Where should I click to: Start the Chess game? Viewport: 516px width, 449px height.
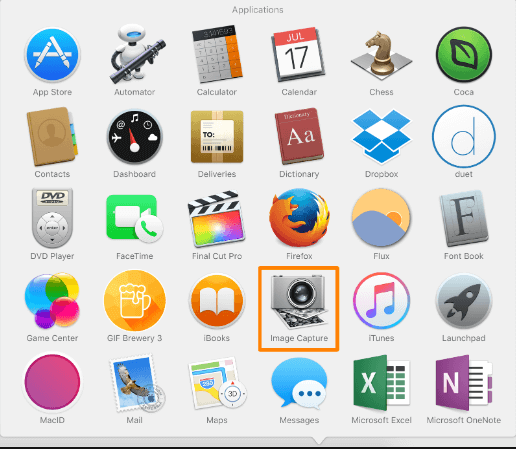(381, 54)
